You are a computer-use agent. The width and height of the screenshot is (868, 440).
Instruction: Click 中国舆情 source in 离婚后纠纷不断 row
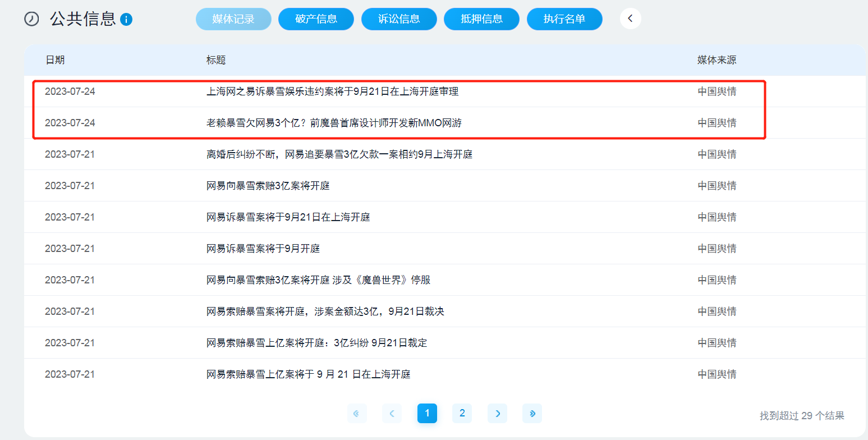pos(717,154)
